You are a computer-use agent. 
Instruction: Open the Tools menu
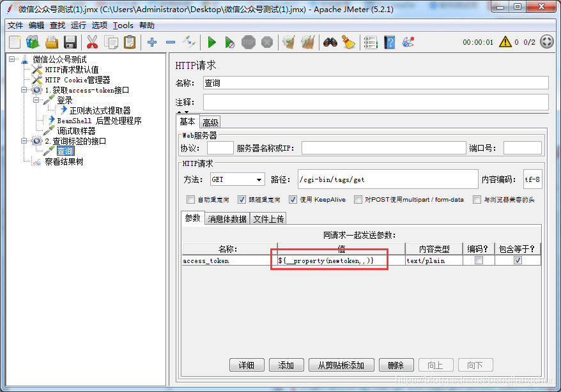[123, 26]
